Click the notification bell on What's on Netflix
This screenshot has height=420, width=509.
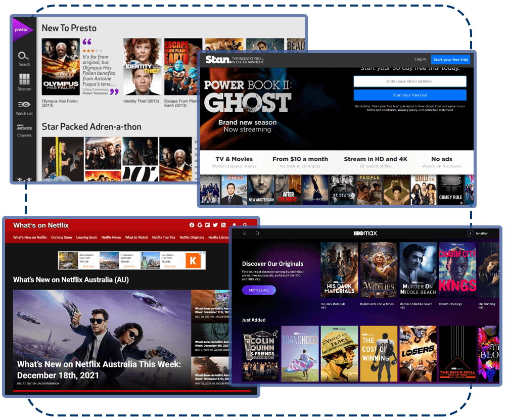point(235,225)
